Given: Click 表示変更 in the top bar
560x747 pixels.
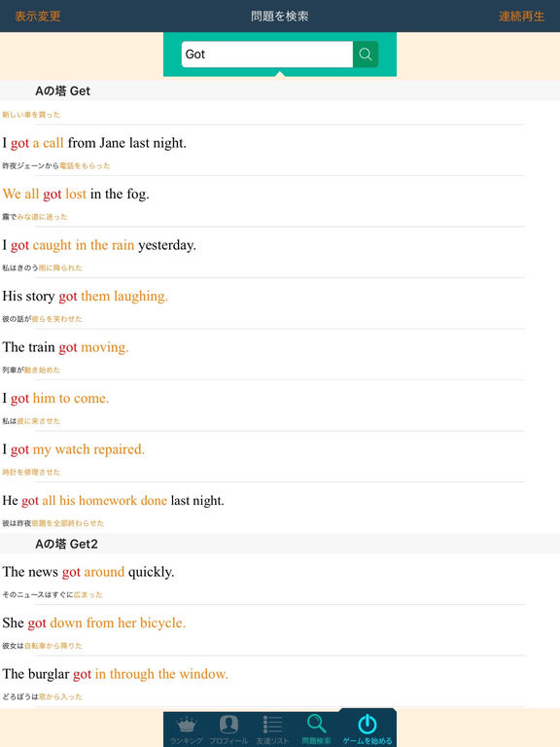Looking at the screenshot, I should (x=38, y=16).
